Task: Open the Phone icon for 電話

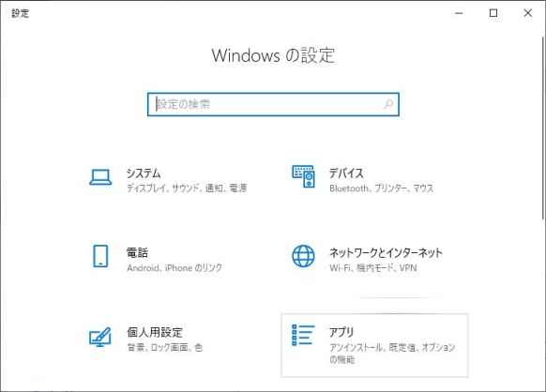Action: (x=100, y=256)
